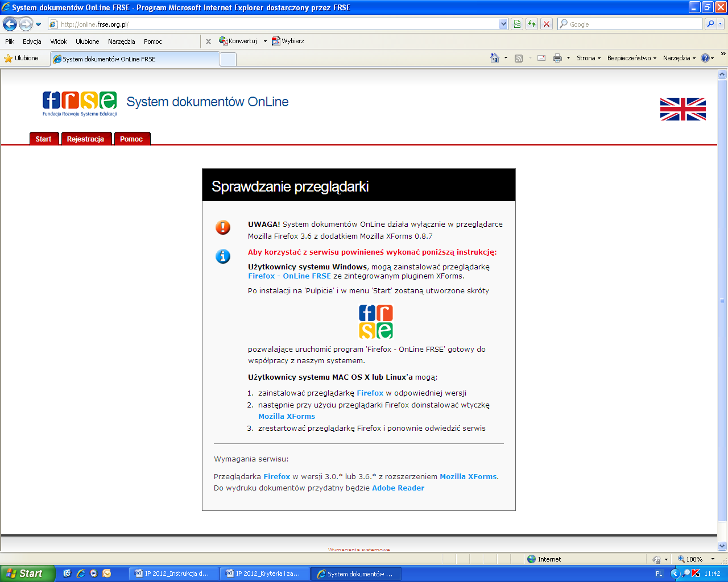Click the address bar with online.frse.org.pl

[274, 24]
